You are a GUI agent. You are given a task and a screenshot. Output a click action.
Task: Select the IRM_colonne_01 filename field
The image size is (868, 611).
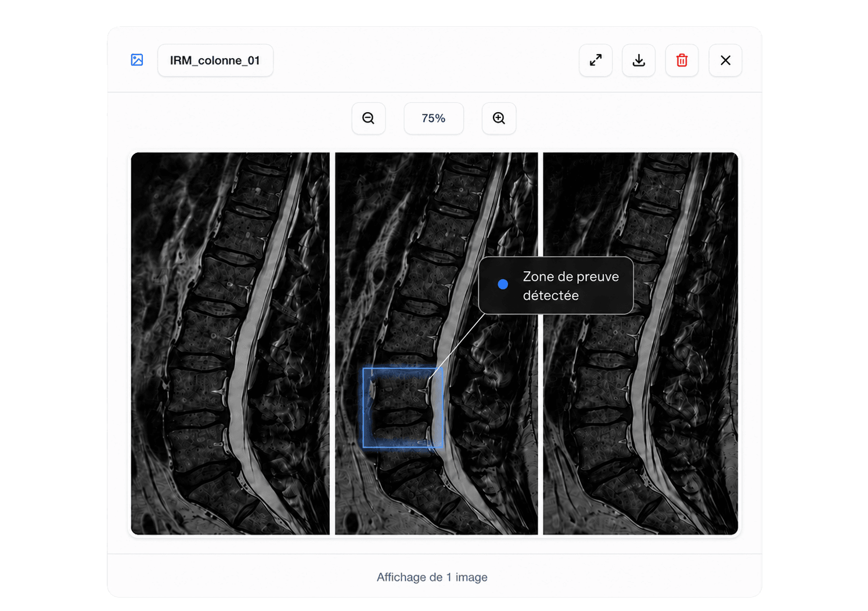tap(215, 60)
